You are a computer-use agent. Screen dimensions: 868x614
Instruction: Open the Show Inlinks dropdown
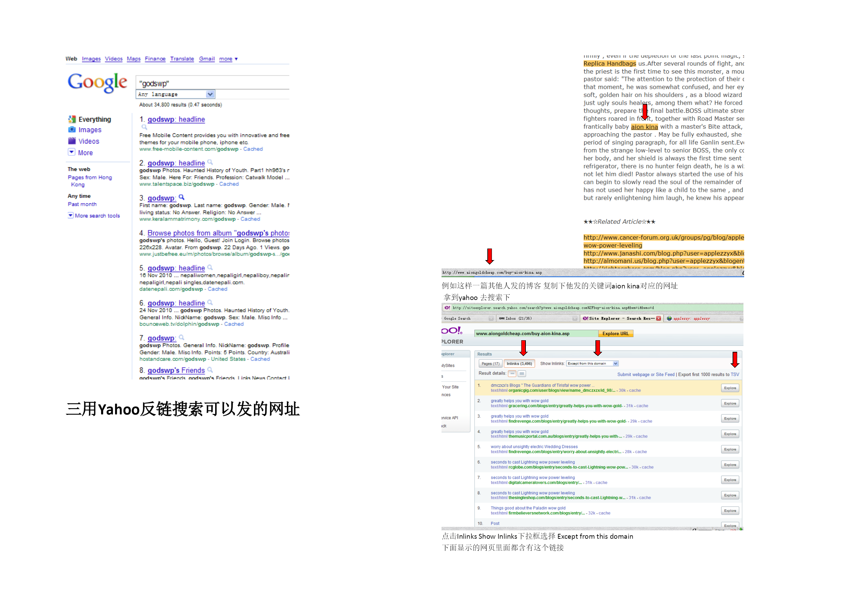click(592, 364)
